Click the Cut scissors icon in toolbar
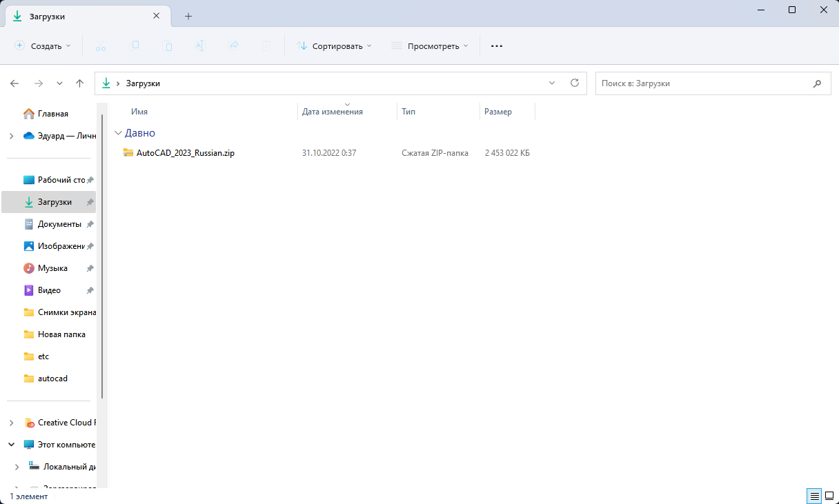Image resolution: width=839 pixels, height=504 pixels. [x=101, y=46]
